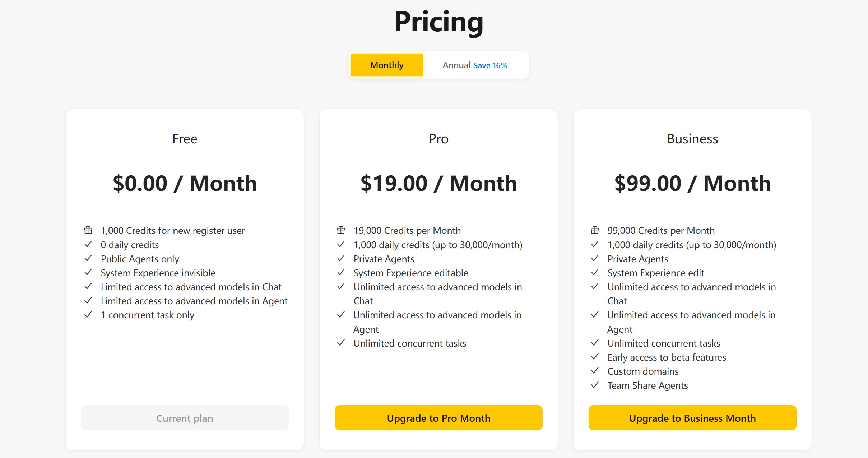Click checkmark beside Team Share Agents
This screenshot has height=458, width=868.
(595, 385)
